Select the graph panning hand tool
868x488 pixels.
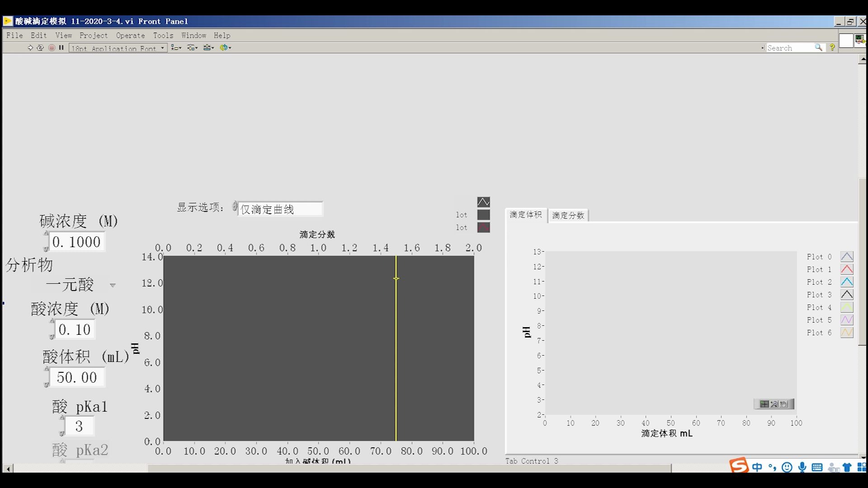784,404
